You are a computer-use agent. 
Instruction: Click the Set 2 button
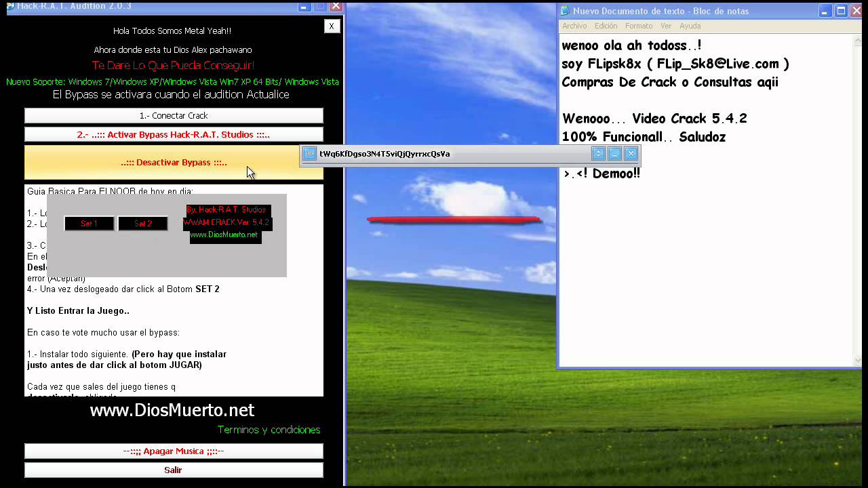[x=142, y=224]
